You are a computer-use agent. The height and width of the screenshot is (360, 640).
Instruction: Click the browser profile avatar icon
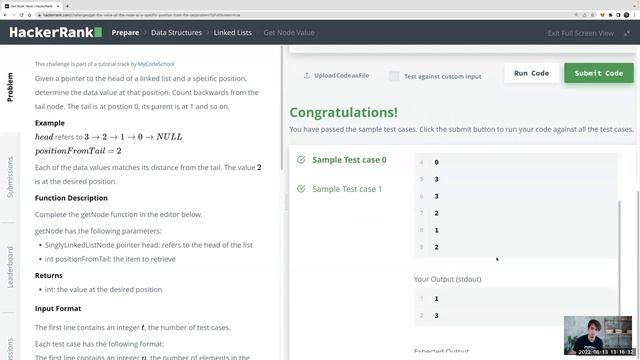coord(627,15)
